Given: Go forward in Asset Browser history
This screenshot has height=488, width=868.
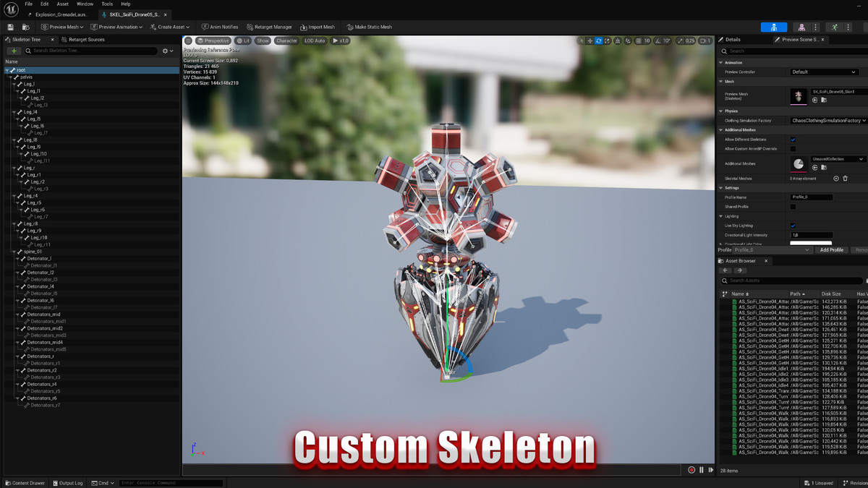Looking at the screenshot, I should tap(739, 270).
